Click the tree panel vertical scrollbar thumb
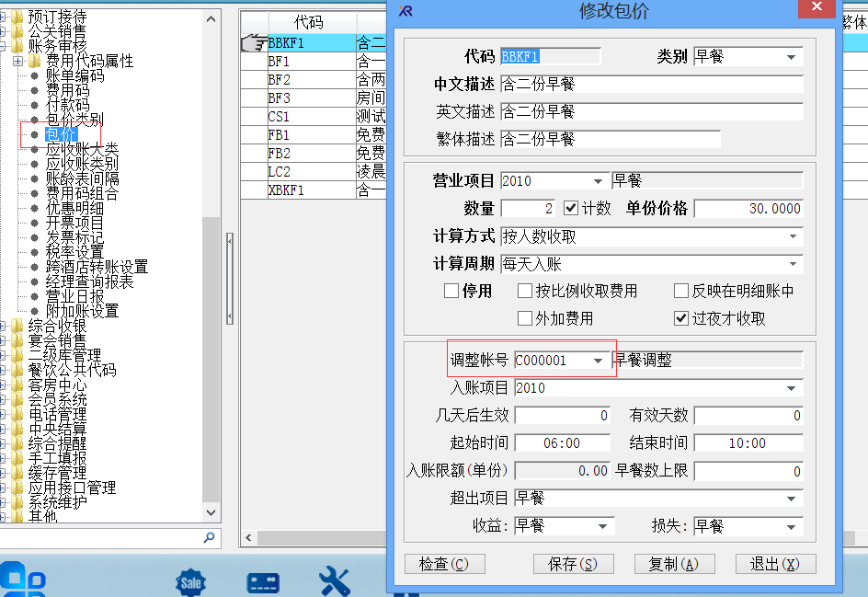This screenshot has height=597, width=868. (211, 359)
